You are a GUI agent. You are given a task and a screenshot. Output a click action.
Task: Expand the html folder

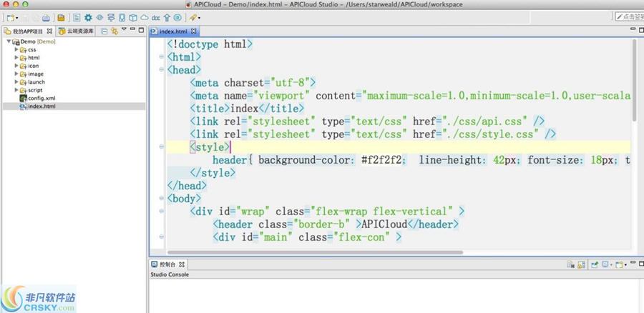[16, 57]
